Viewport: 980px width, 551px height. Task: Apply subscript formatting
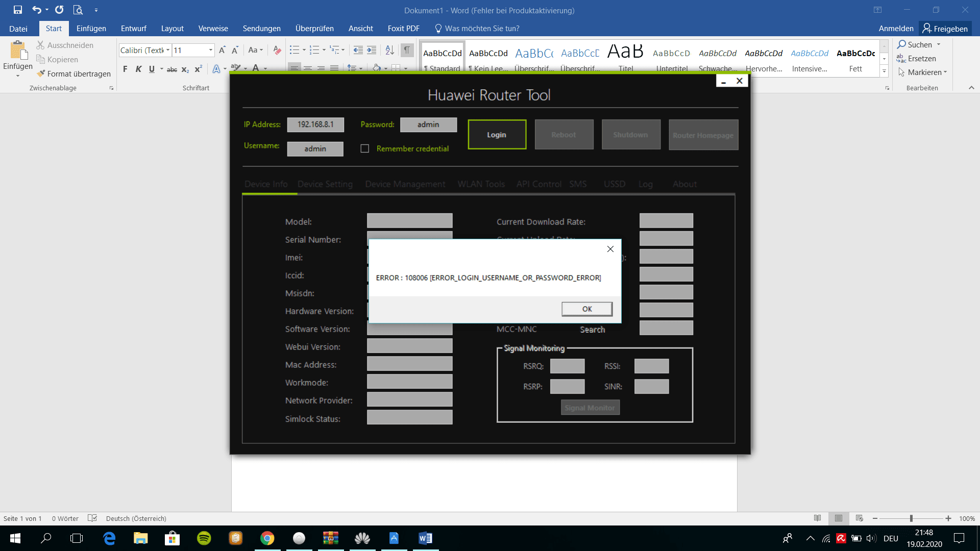pos(185,69)
